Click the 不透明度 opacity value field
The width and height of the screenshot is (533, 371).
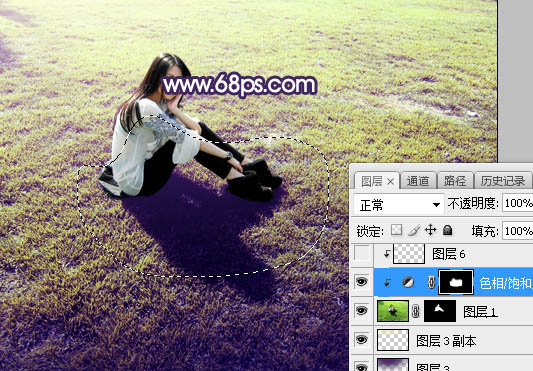517,203
